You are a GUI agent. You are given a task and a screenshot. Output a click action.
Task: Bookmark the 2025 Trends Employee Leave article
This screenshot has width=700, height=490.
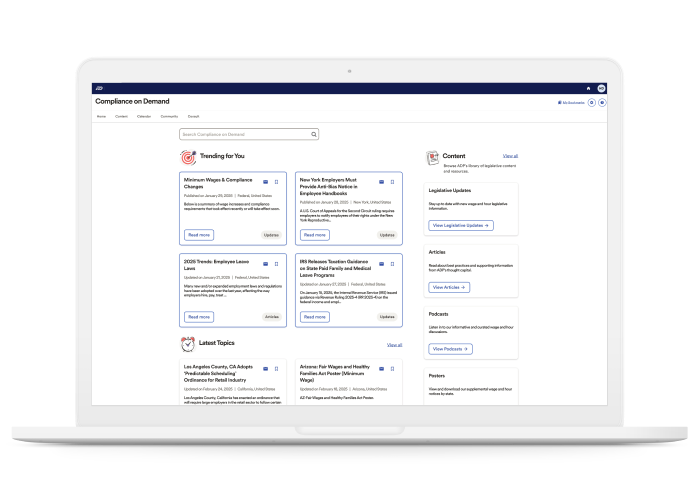point(276,263)
